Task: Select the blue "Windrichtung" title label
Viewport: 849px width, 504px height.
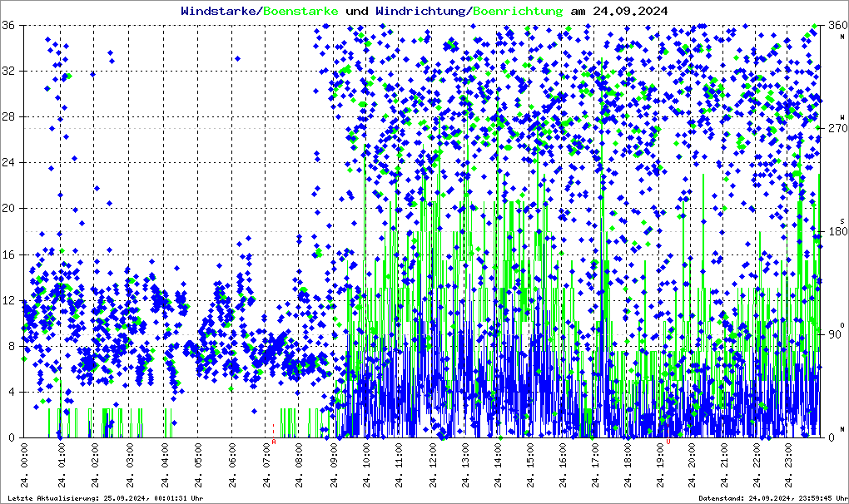Action: pos(420,11)
